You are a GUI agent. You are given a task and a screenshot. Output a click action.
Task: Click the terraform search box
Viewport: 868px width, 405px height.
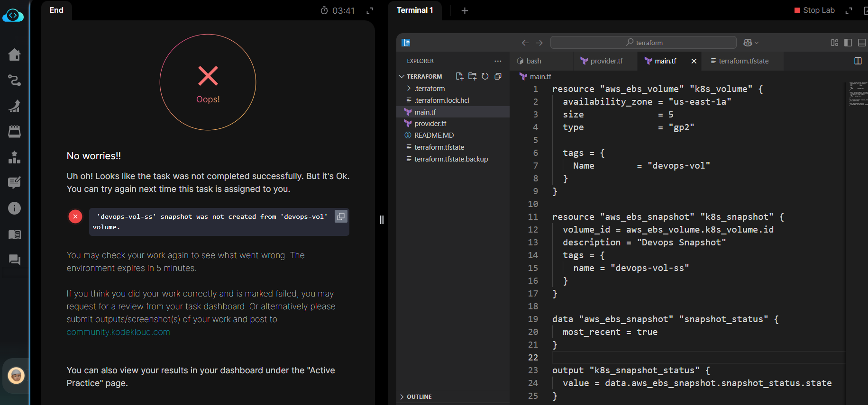coord(643,43)
